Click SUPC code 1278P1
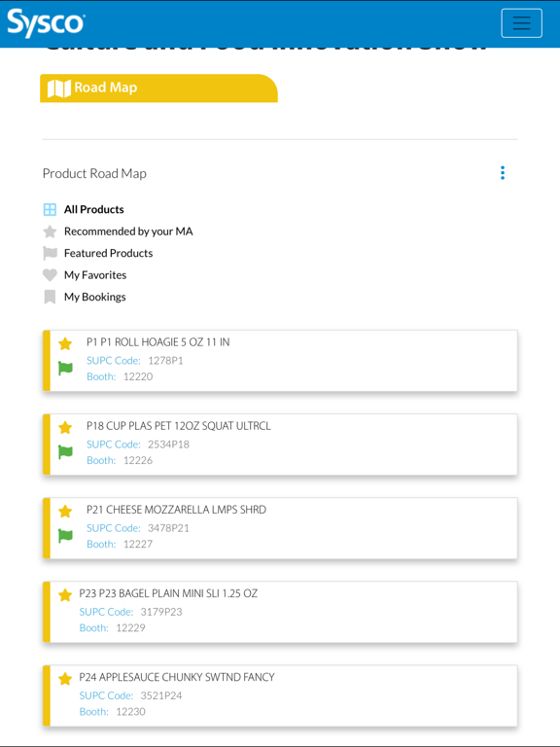 click(165, 361)
